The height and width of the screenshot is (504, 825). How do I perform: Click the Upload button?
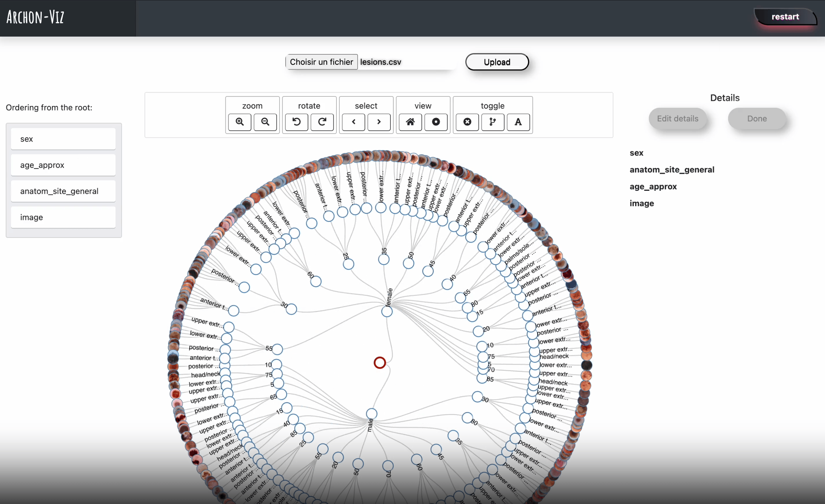click(x=497, y=62)
